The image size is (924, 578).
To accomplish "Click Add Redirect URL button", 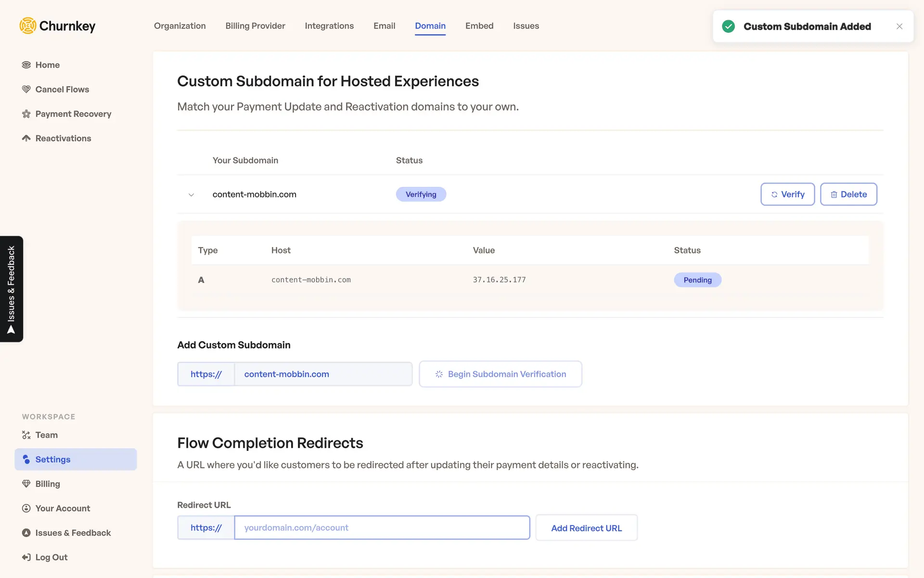I will (x=586, y=528).
